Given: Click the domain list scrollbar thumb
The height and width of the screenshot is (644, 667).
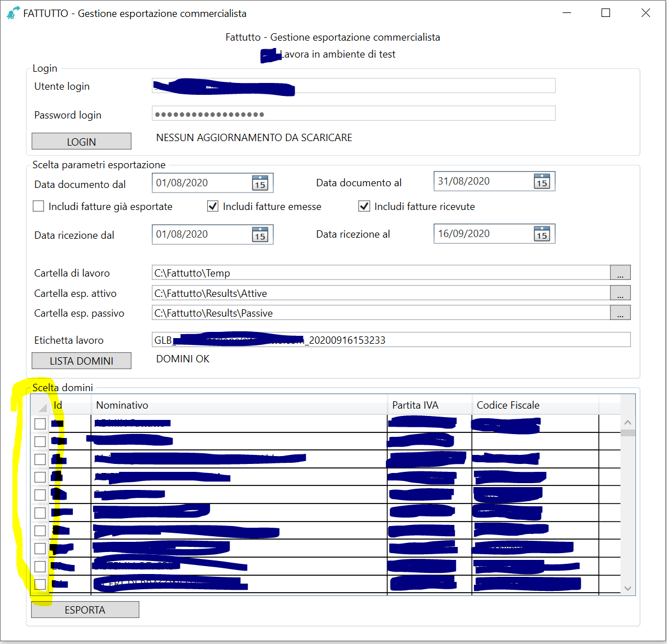Looking at the screenshot, I should [627, 433].
